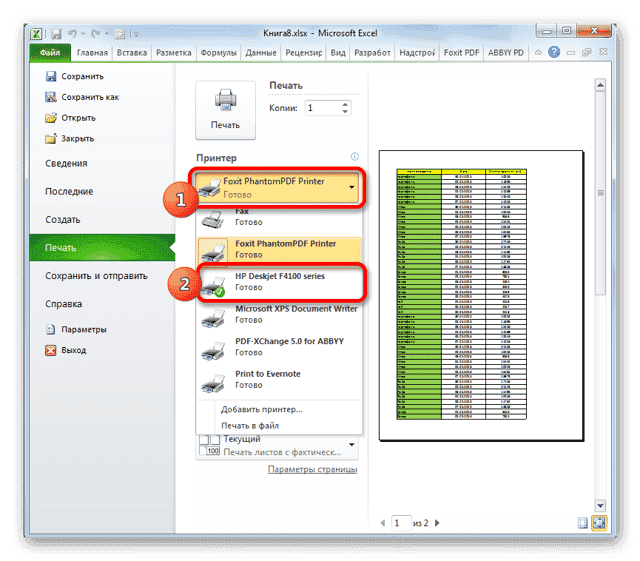The width and height of the screenshot is (640, 561).
Task: Select Сохранить и отправить menu item
Action: tap(96, 276)
